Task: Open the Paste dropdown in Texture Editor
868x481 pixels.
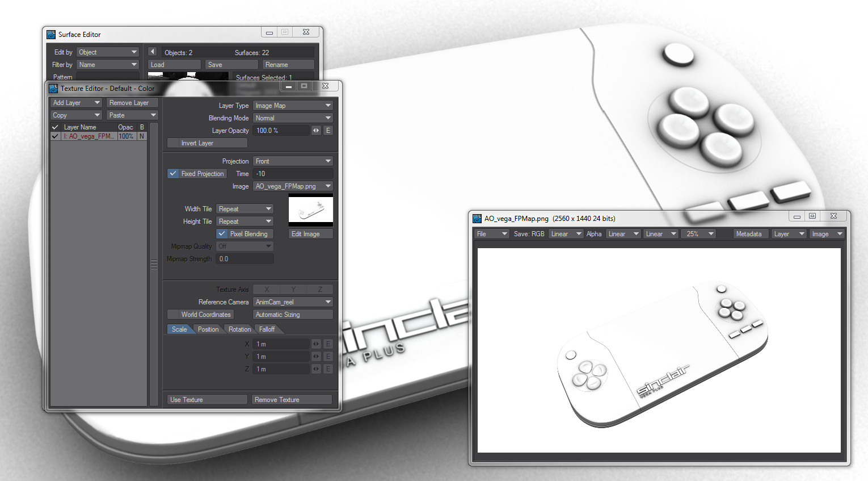Action: (x=132, y=115)
